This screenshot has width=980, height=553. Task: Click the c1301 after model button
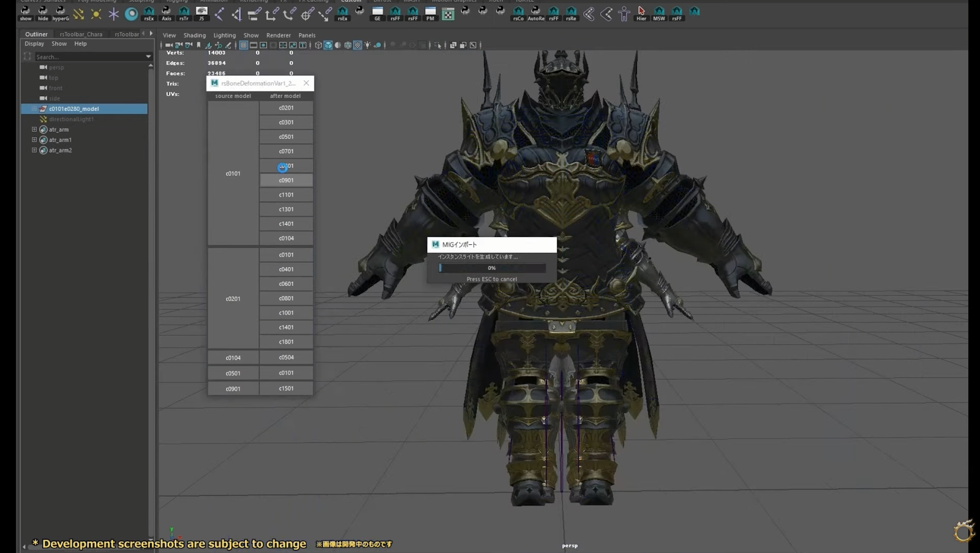(x=286, y=209)
